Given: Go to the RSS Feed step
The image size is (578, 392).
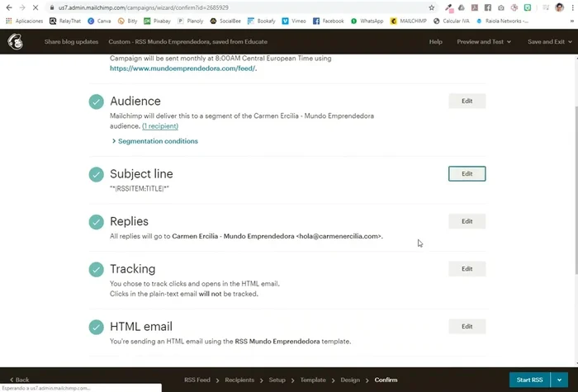Looking at the screenshot, I should pos(197,380).
